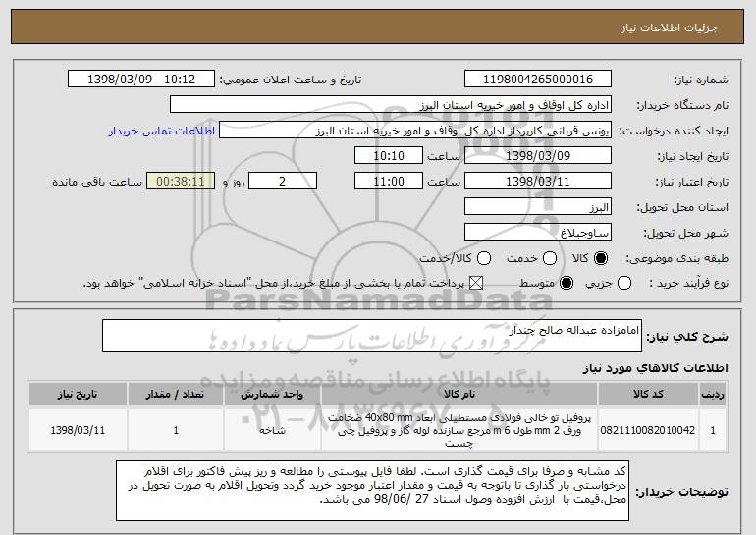
Task: Click the public announcement date field 1398/03/09 - 10:12
Action: [141, 80]
